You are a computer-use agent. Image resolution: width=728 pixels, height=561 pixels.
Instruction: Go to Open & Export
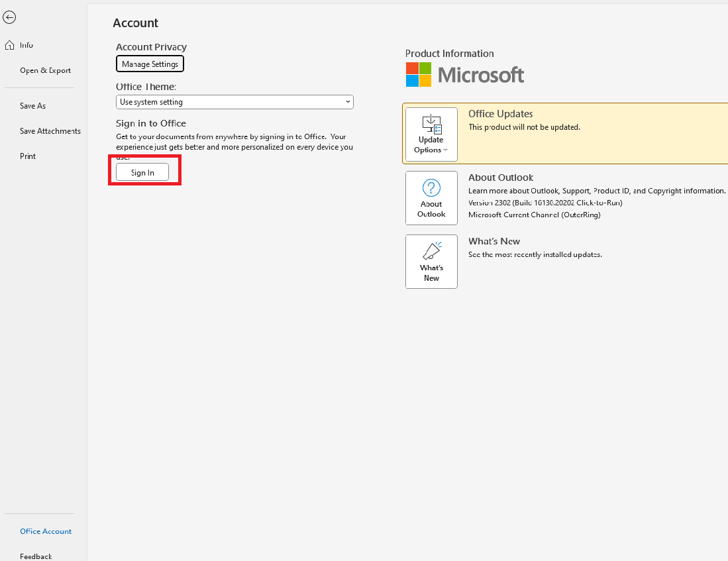45,70
